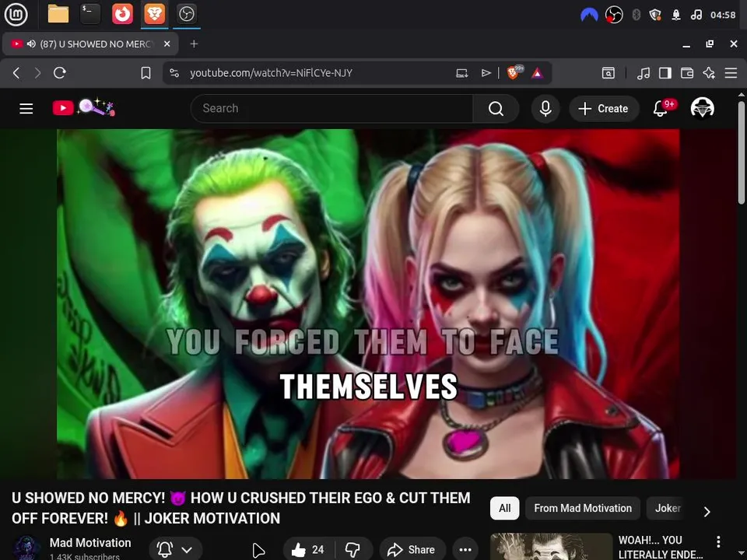Like the video with thumbs up

pos(308,550)
